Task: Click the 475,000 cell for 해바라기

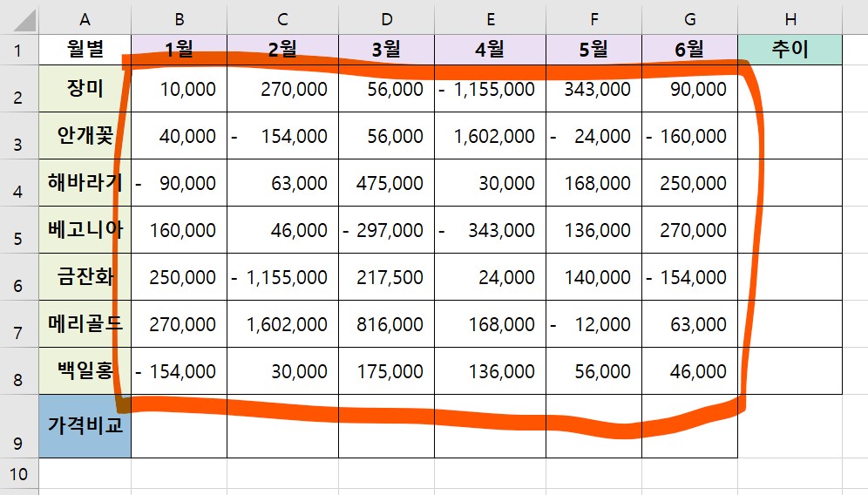Action: click(x=386, y=183)
